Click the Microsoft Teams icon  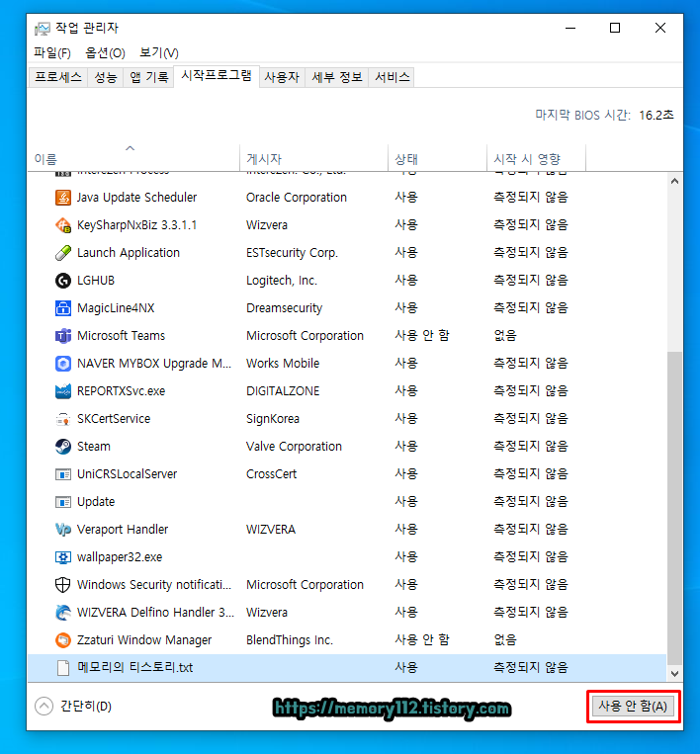pos(63,336)
